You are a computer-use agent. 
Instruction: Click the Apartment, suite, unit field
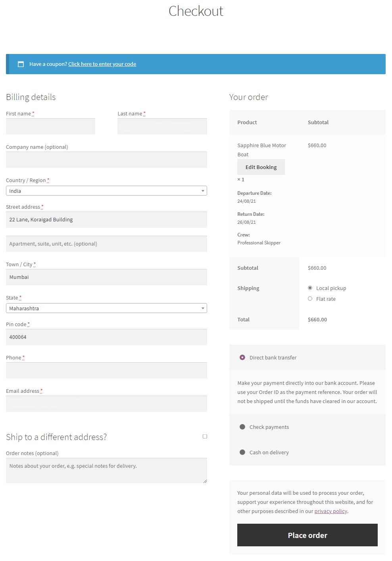[106, 244]
